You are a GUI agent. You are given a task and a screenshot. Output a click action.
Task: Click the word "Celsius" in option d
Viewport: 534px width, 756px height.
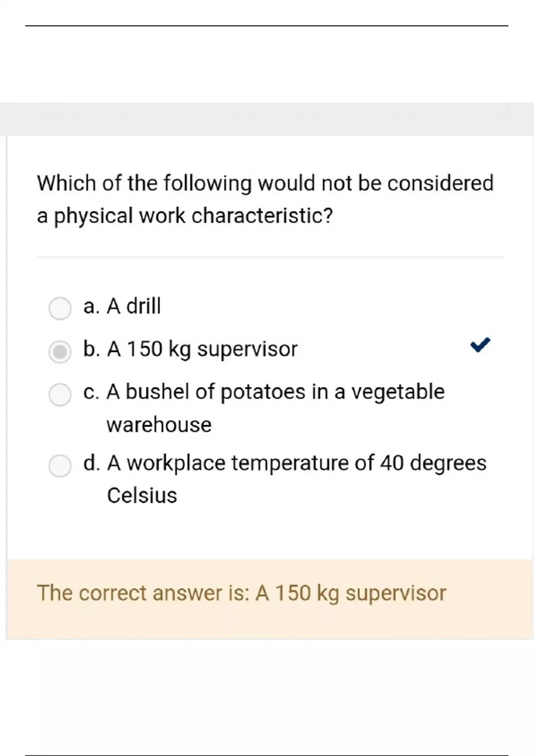(142, 495)
